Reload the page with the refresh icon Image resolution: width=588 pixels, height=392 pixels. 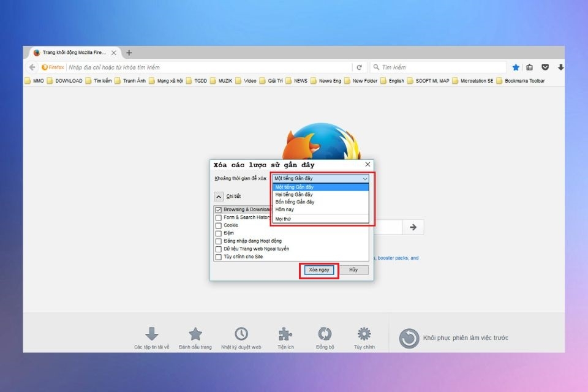(360, 67)
